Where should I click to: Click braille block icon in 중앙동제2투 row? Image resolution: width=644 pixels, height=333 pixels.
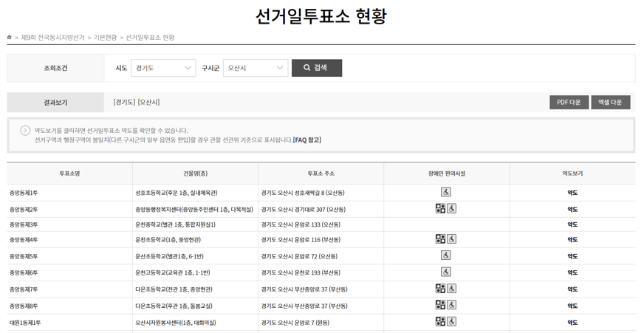point(441,209)
